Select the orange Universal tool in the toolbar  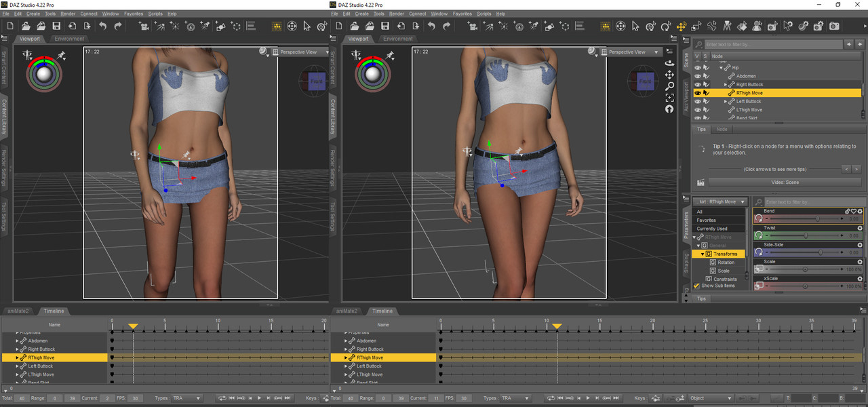pos(682,26)
